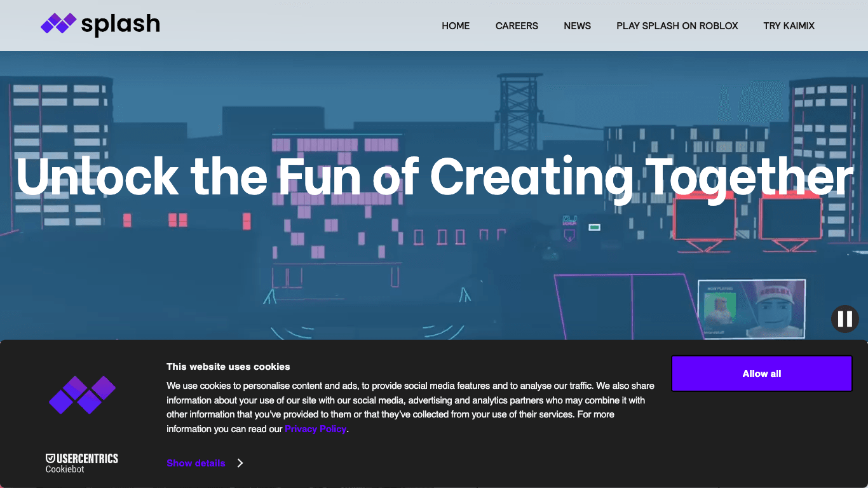Go to the CAREERS page
The image size is (868, 488).
tap(517, 26)
